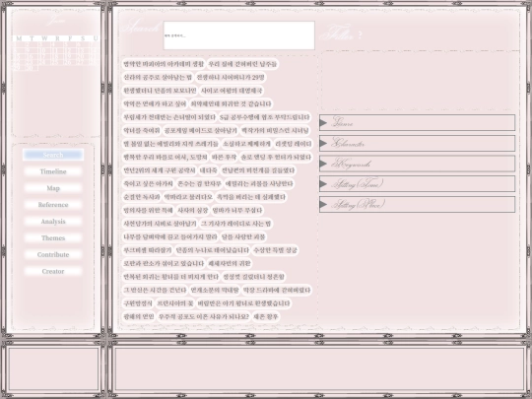Click the Filter help question mark
Viewport: 532px width, 399px height.
click(x=360, y=34)
